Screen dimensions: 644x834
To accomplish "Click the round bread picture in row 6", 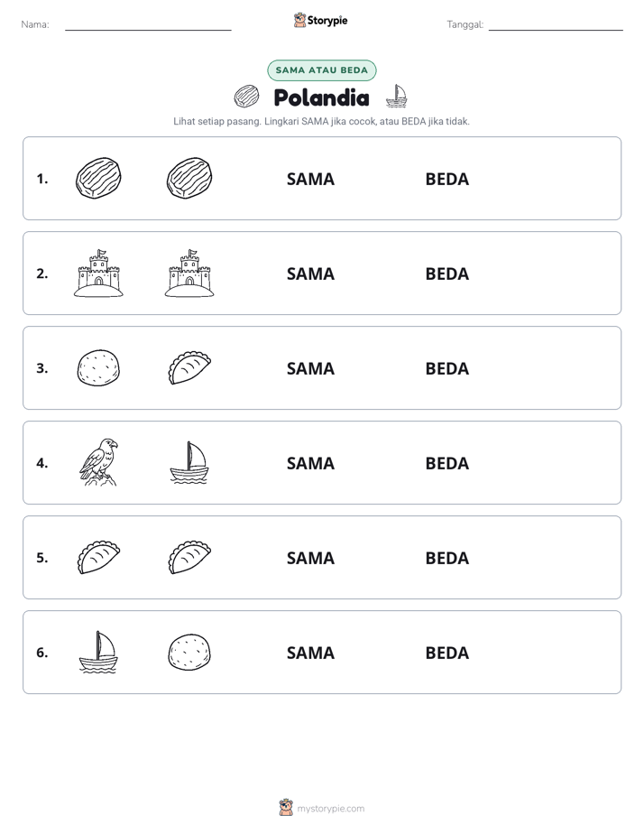I will (x=189, y=652).
